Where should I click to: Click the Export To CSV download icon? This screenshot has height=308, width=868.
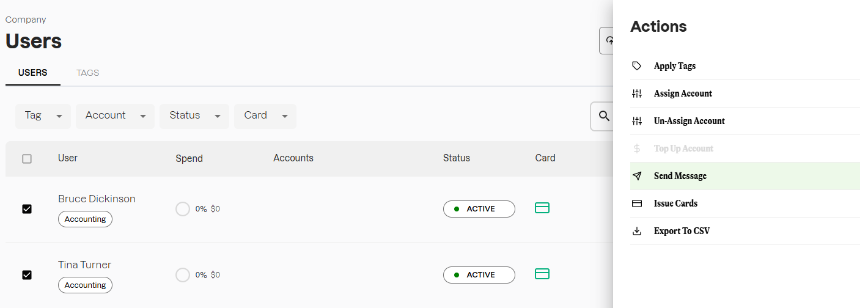pos(637,231)
